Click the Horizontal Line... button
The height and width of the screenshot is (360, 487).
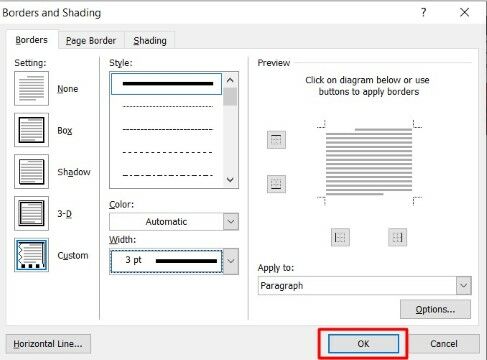coord(48,344)
